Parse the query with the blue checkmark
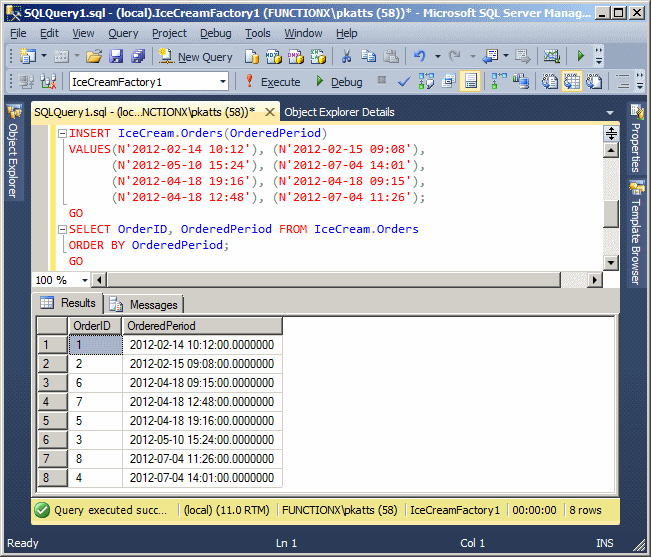Screen dimensions: 651x557 [404, 81]
